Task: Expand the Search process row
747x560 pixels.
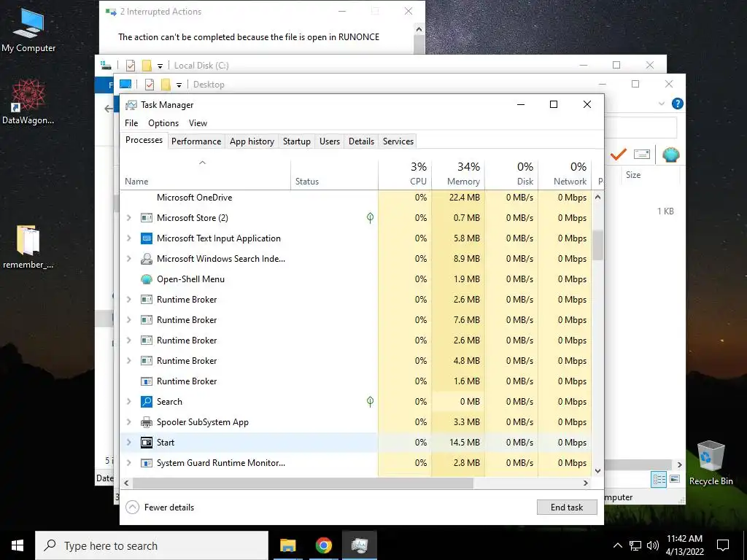Action: (128, 402)
